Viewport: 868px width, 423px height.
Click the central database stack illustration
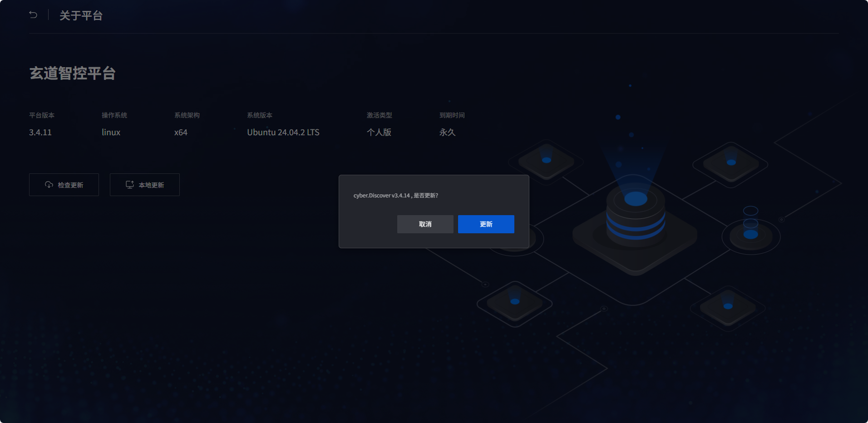tap(636, 213)
